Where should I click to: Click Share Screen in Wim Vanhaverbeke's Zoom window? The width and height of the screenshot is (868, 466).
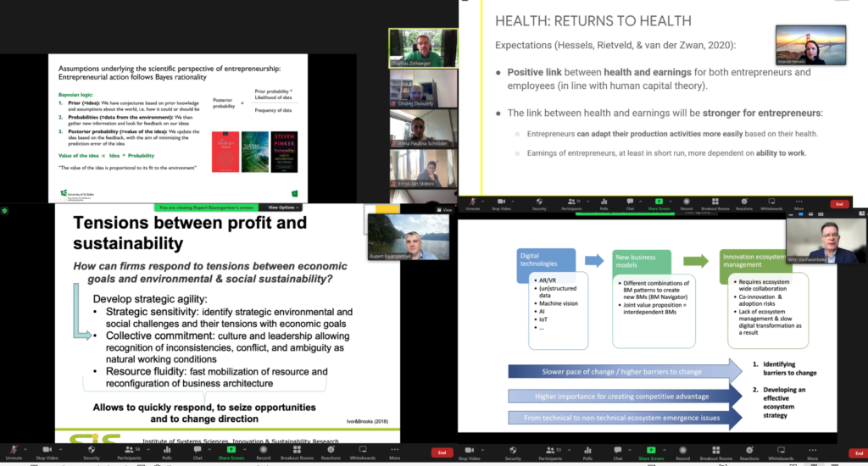(x=651, y=452)
